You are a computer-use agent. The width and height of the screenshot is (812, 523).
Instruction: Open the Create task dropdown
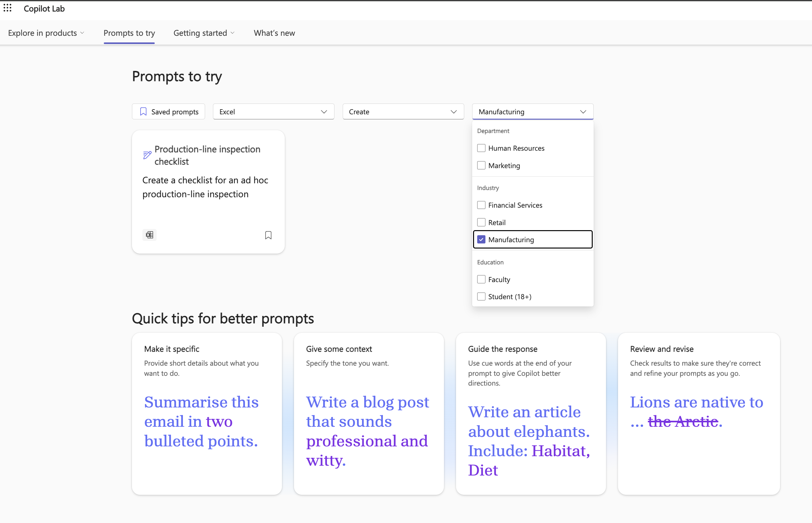tap(403, 112)
